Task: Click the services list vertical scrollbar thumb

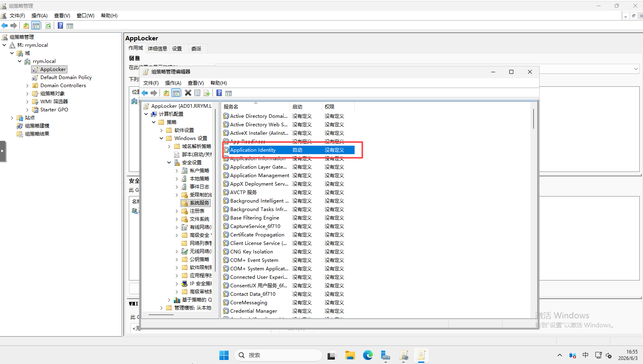Action: pyautogui.click(x=534, y=119)
